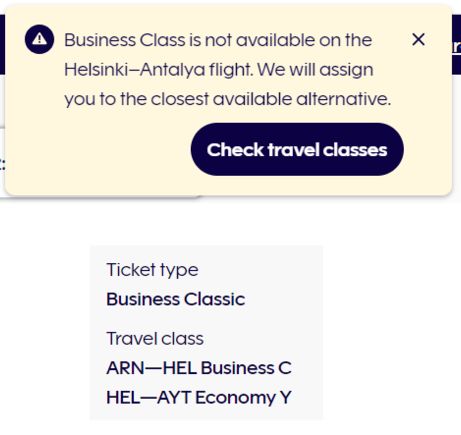This screenshot has width=461, height=435.
Task: Click the Economy Y travel class text
Action: 243,397
